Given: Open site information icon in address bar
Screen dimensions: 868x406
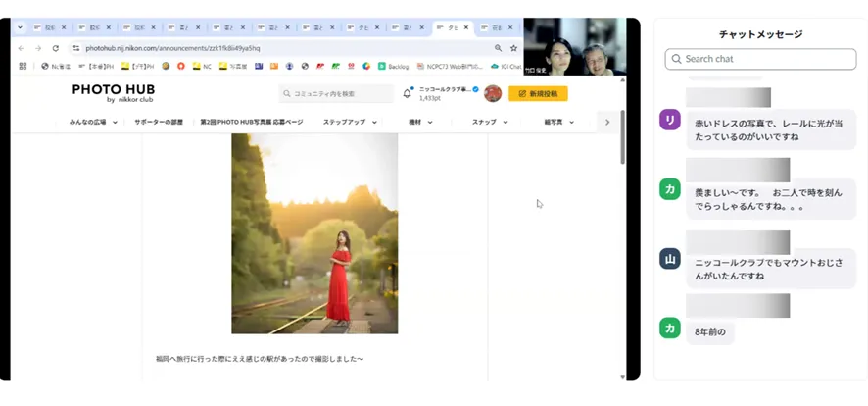Looking at the screenshot, I should [76, 48].
